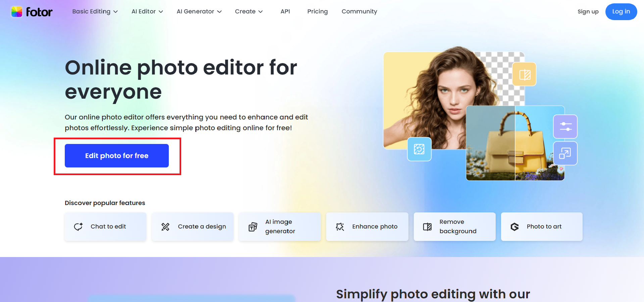Viewport: 644px width, 302px height.
Task: Open the Fotor logo
Action: click(x=32, y=11)
